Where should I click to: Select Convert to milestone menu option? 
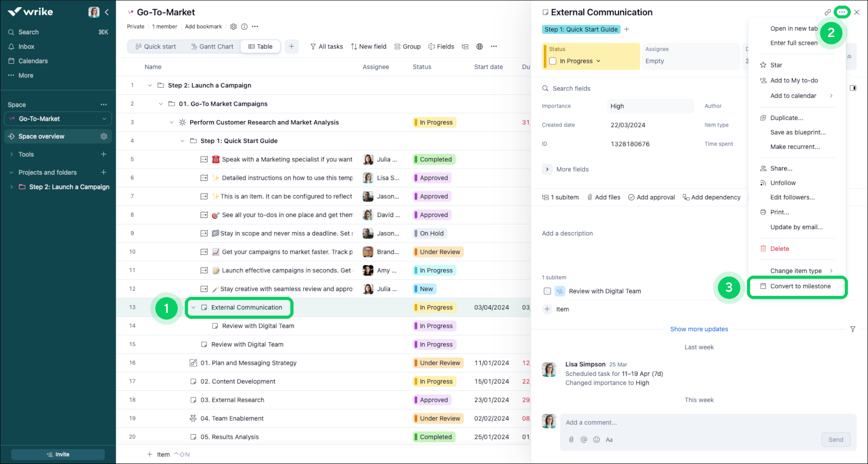click(800, 286)
